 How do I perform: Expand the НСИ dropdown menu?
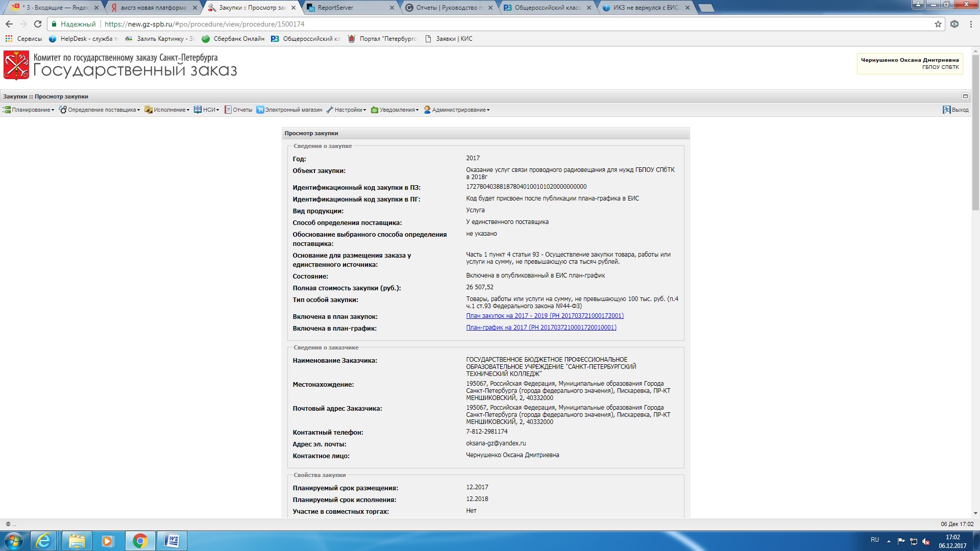207,110
